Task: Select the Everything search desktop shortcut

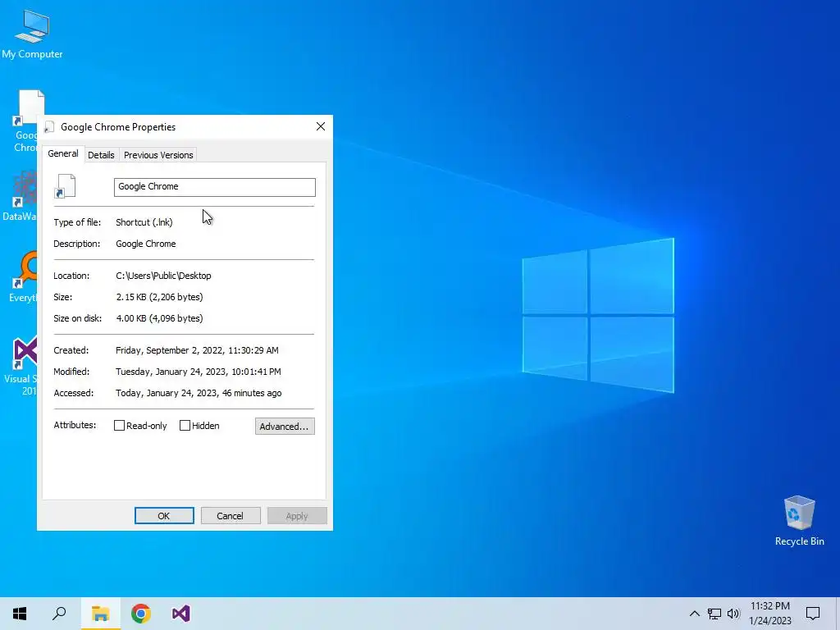Action: point(24,276)
